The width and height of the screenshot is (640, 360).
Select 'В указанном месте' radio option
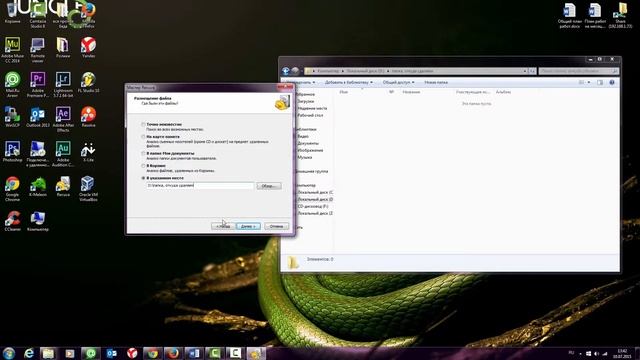(x=143, y=178)
